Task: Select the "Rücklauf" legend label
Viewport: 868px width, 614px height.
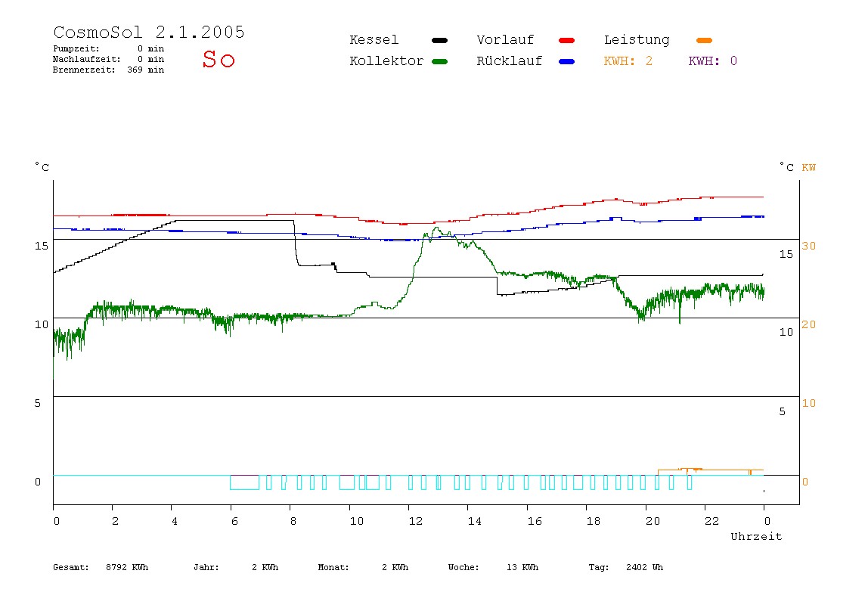Action: coord(510,61)
